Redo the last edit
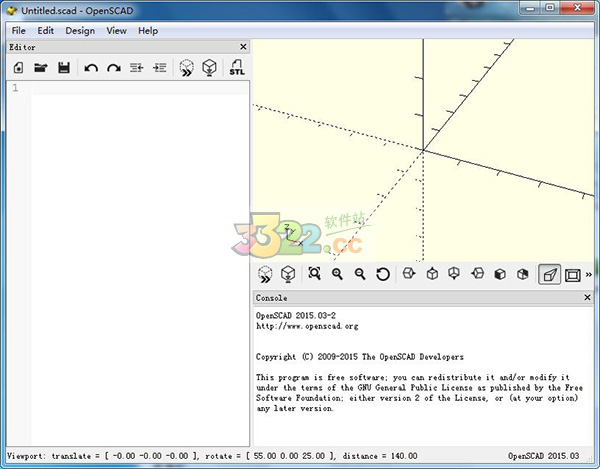This screenshot has height=469, width=600. 114,68
